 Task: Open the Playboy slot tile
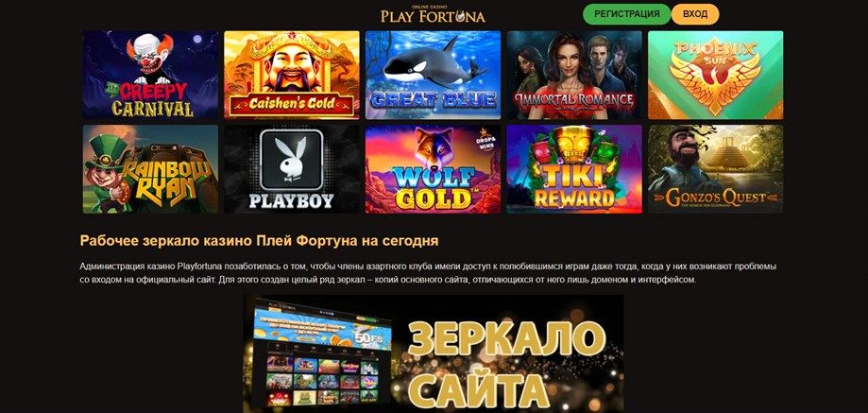292,169
